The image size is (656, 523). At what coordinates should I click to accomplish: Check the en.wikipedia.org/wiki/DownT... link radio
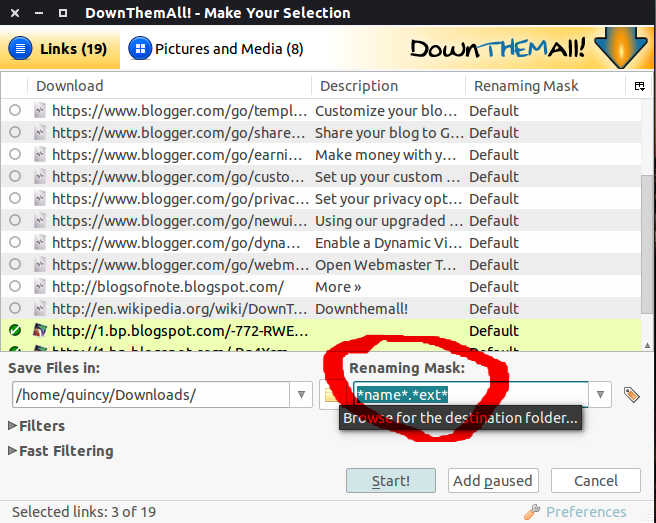click(x=15, y=308)
